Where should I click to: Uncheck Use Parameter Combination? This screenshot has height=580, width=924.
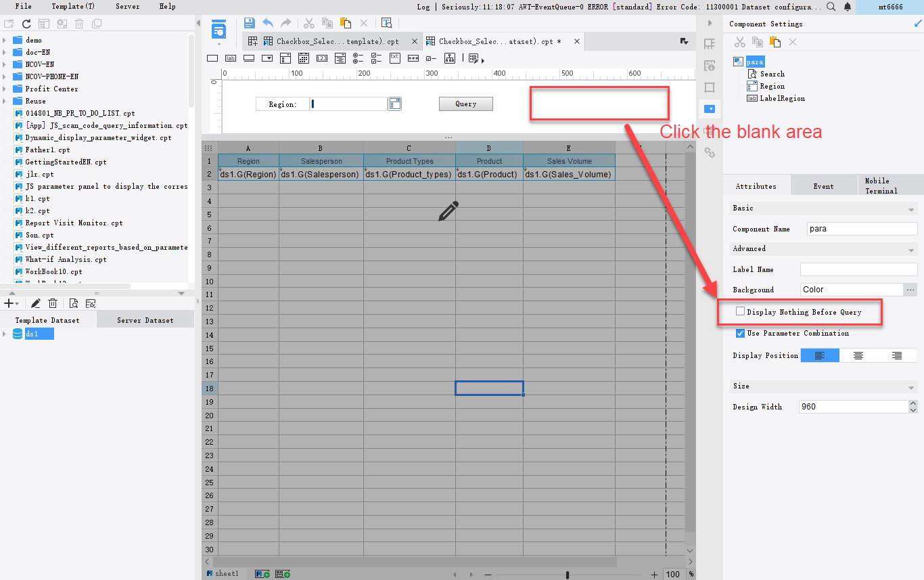point(740,333)
